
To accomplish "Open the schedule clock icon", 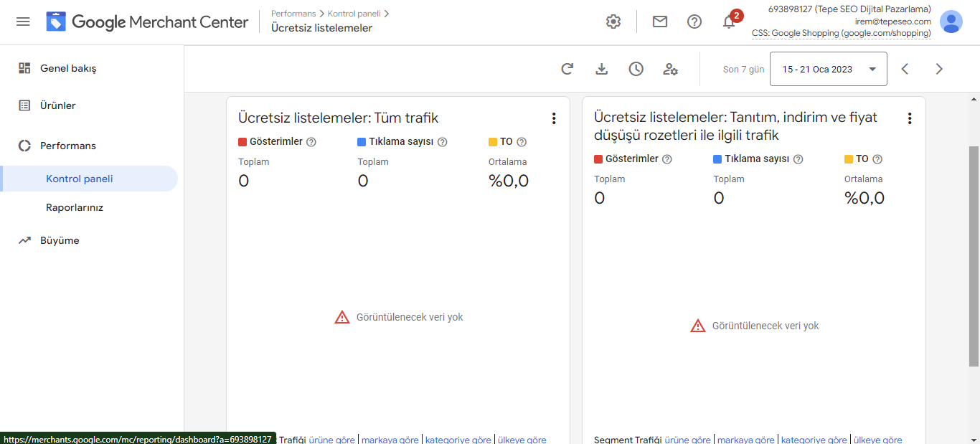I will [636, 69].
